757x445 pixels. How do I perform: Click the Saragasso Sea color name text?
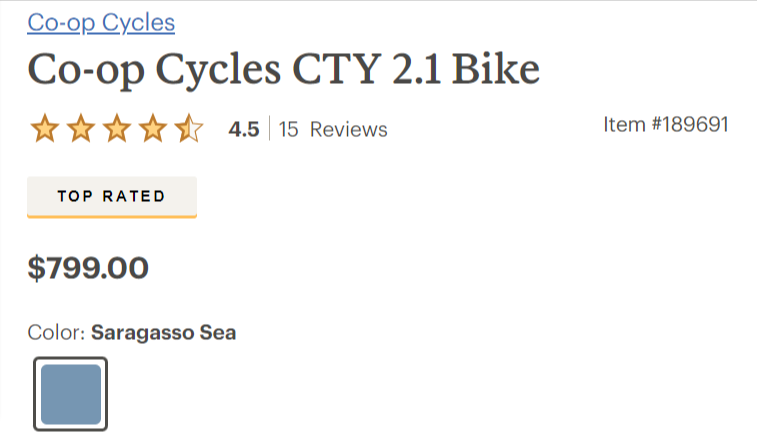click(163, 333)
